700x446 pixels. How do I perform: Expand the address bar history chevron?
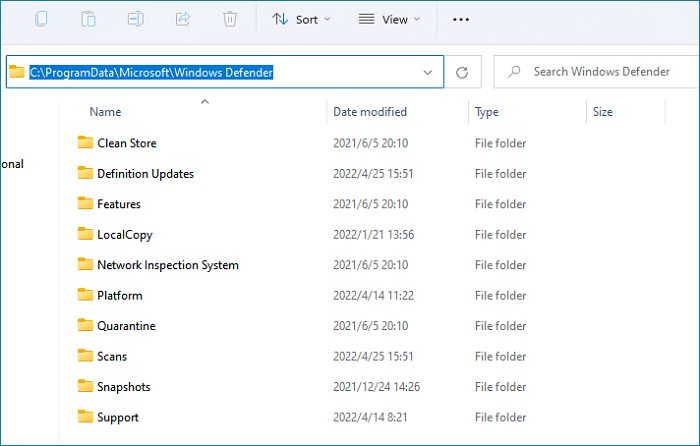point(428,72)
